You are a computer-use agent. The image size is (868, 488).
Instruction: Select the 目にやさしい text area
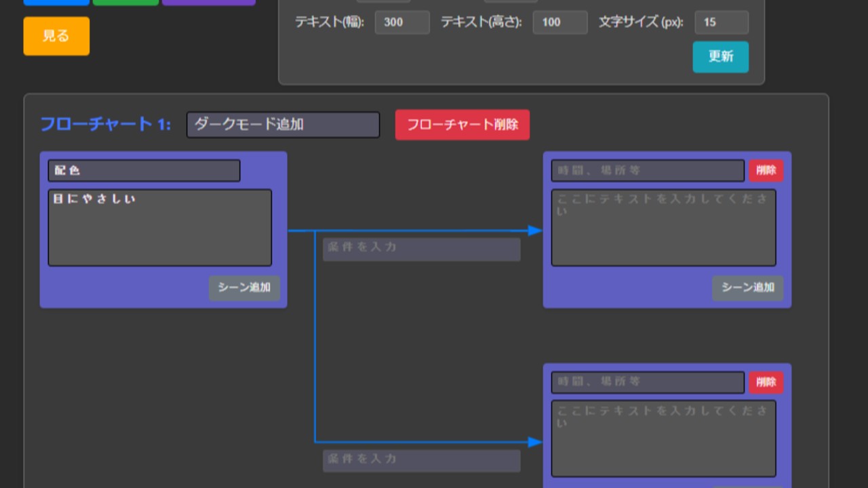tap(159, 228)
